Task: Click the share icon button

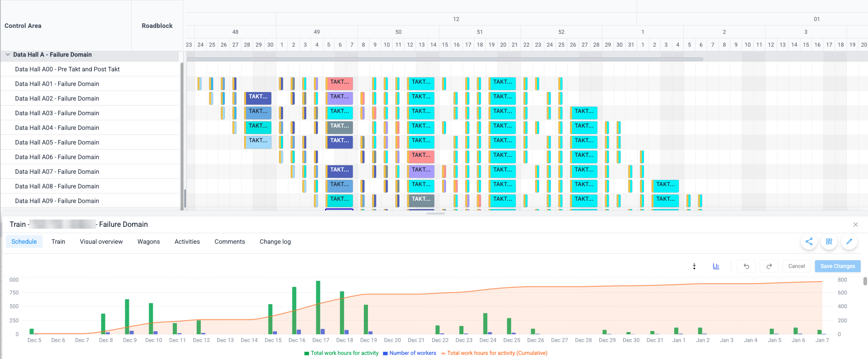Action: 809,241
